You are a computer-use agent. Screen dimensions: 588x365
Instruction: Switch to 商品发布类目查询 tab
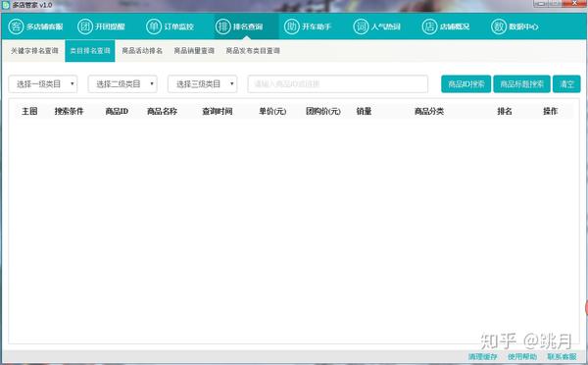(253, 51)
